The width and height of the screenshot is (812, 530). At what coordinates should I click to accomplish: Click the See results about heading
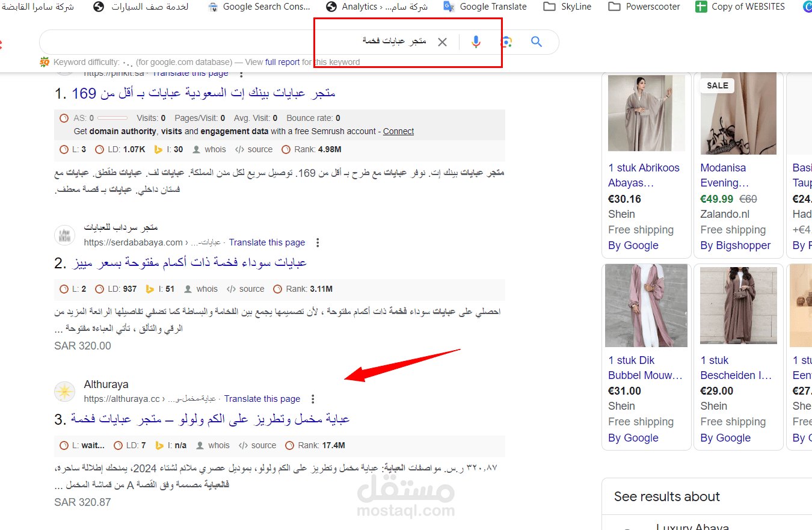[x=667, y=497]
